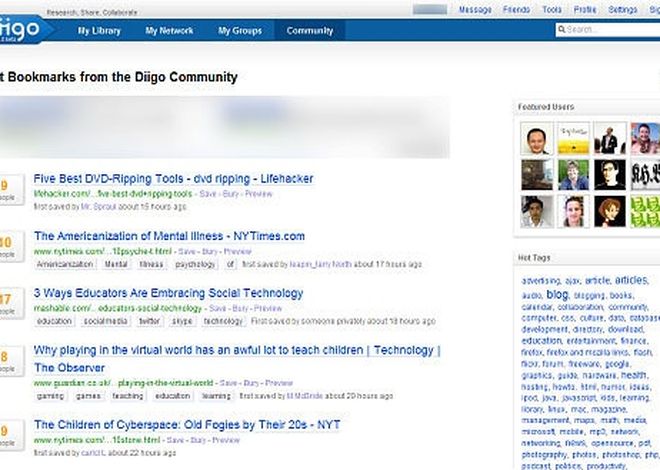The width and height of the screenshot is (660, 470).
Task: Open the Message link in the top bar
Action: click(x=475, y=10)
